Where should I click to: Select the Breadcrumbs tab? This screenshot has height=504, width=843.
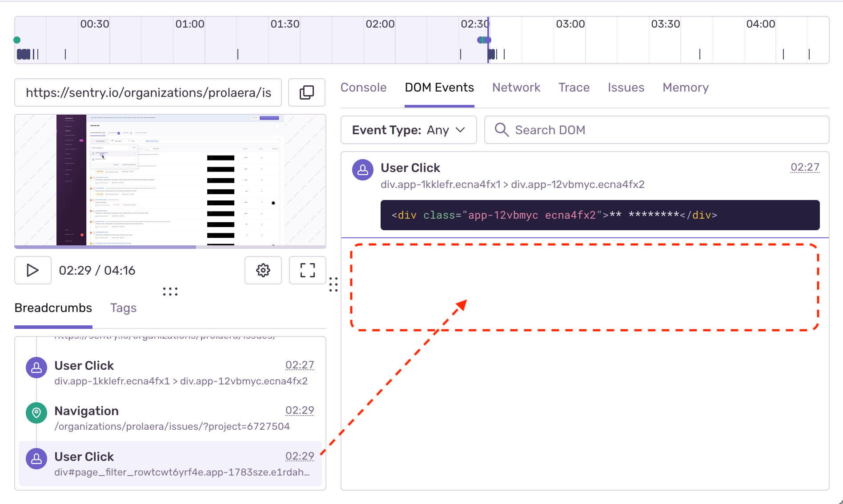click(53, 308)
